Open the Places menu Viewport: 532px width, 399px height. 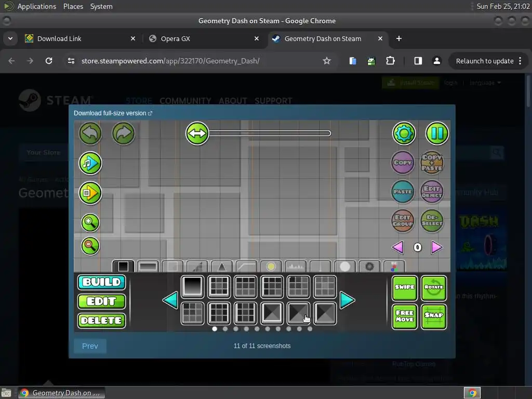[x=73, y=6]
